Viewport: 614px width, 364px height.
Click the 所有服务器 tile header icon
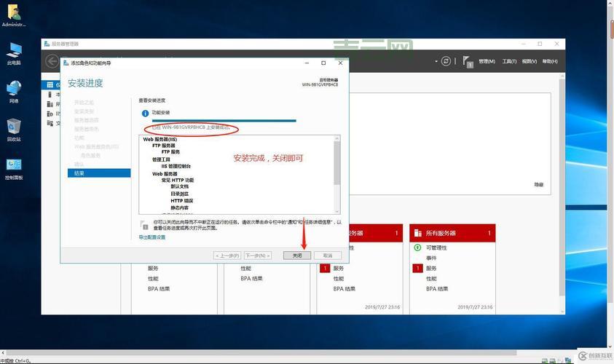coord(418,233)
